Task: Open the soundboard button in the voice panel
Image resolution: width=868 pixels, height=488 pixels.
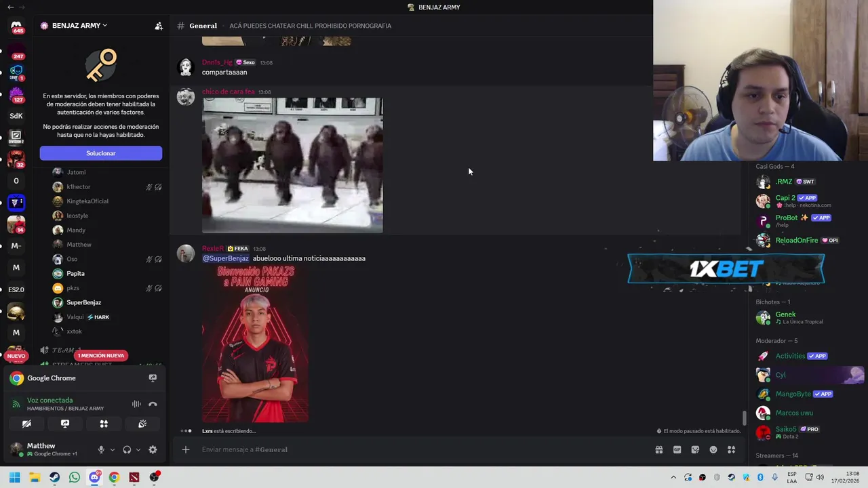Action: click(x=142, y=424)
